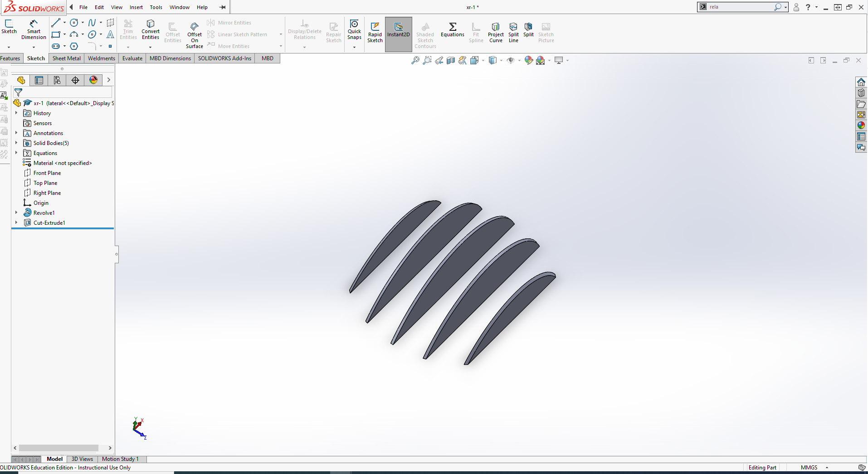Expand the History node
The width and height of the screenshot is (868, 474).
(x=16, y=113)
